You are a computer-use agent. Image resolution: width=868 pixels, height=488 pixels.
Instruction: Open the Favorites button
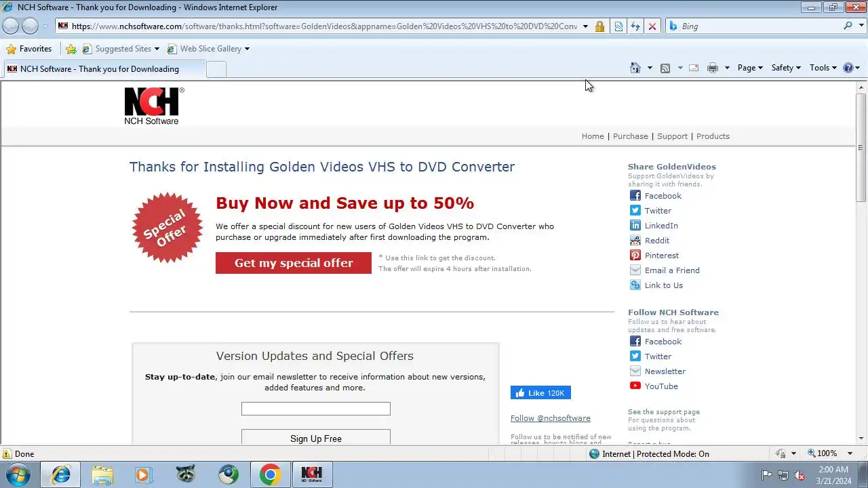click(29, 49)
